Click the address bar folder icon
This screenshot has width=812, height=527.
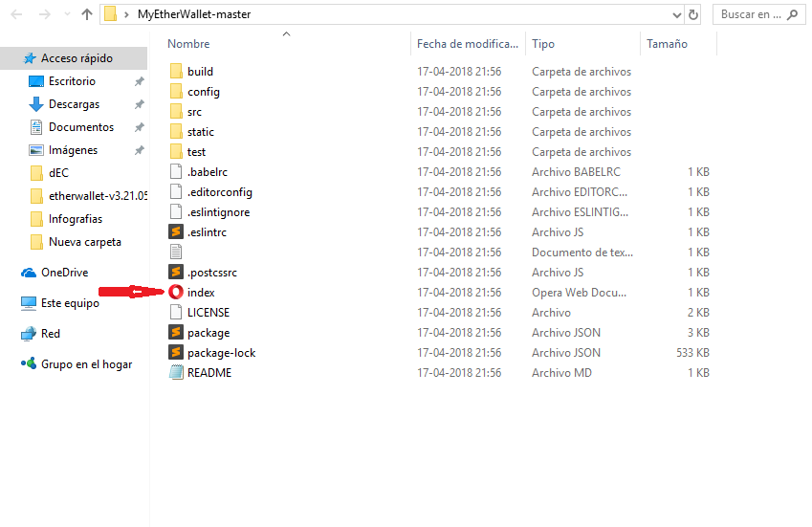110,14
